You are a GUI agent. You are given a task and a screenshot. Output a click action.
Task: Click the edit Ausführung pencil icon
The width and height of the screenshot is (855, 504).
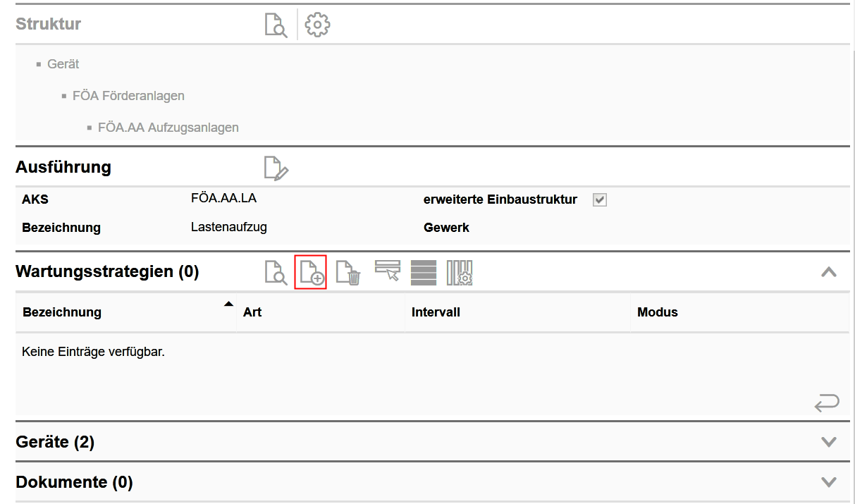point(276,168)
